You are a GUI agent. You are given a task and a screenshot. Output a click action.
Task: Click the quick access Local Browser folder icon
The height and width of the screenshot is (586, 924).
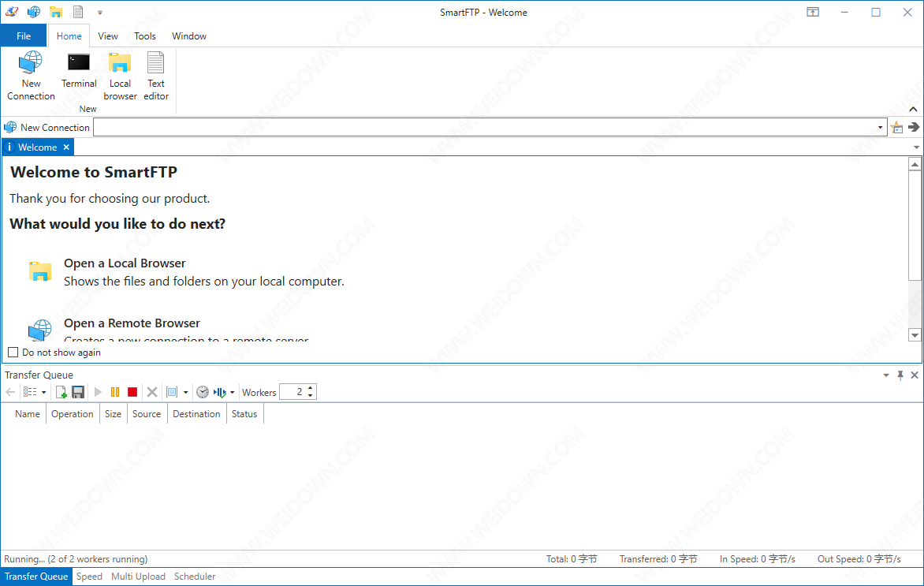pos(56,12)
